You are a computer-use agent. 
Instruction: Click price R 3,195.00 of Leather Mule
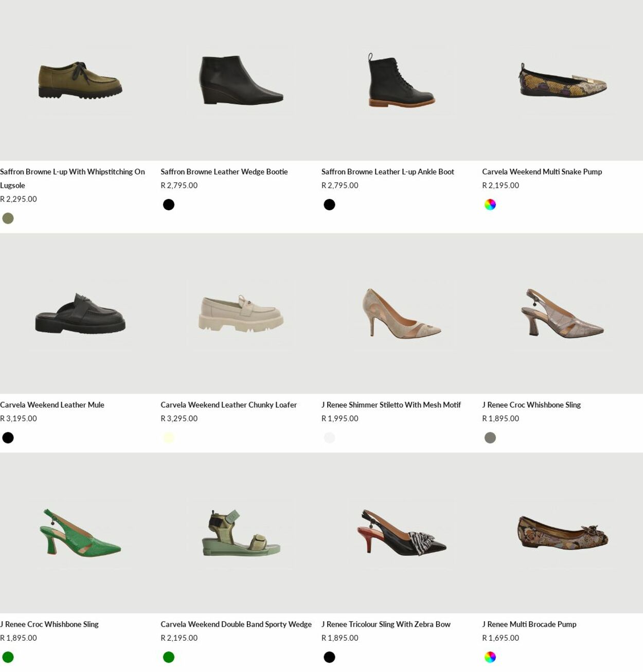[19, 419]
